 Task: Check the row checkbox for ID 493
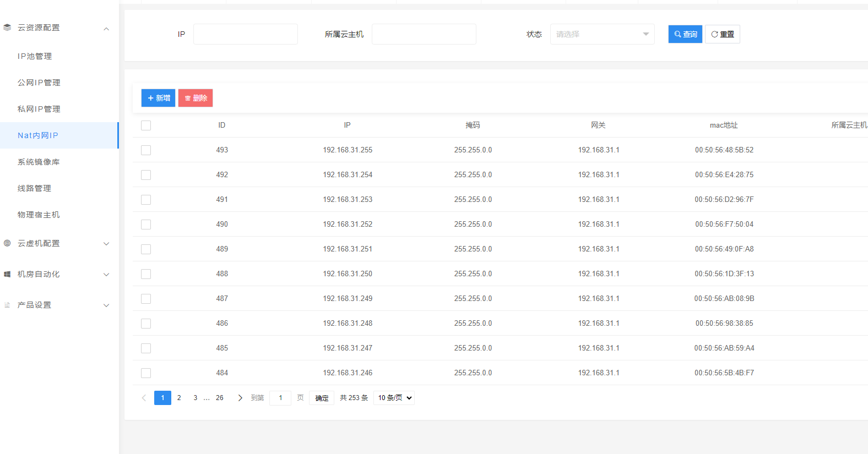(146, 150)
